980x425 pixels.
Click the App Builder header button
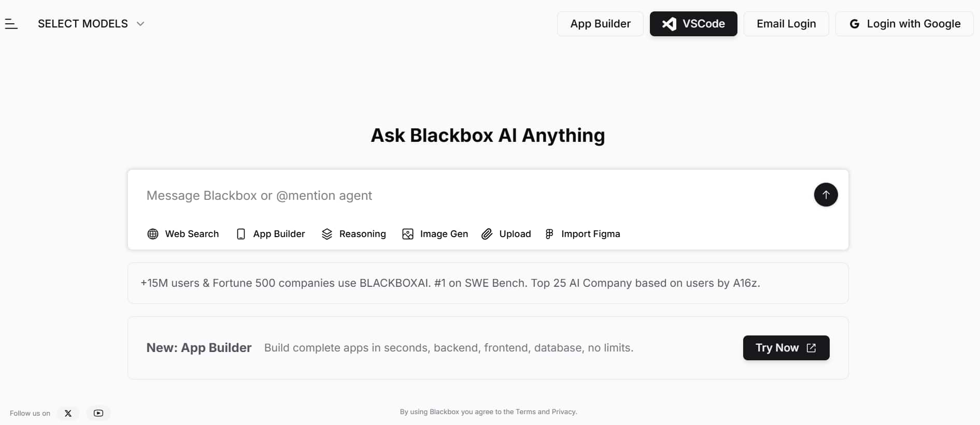point(600,24)
